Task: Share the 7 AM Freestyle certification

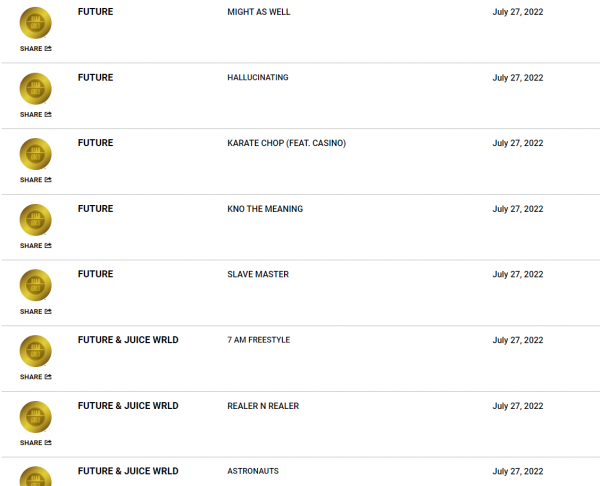Action: pos(36,377)
